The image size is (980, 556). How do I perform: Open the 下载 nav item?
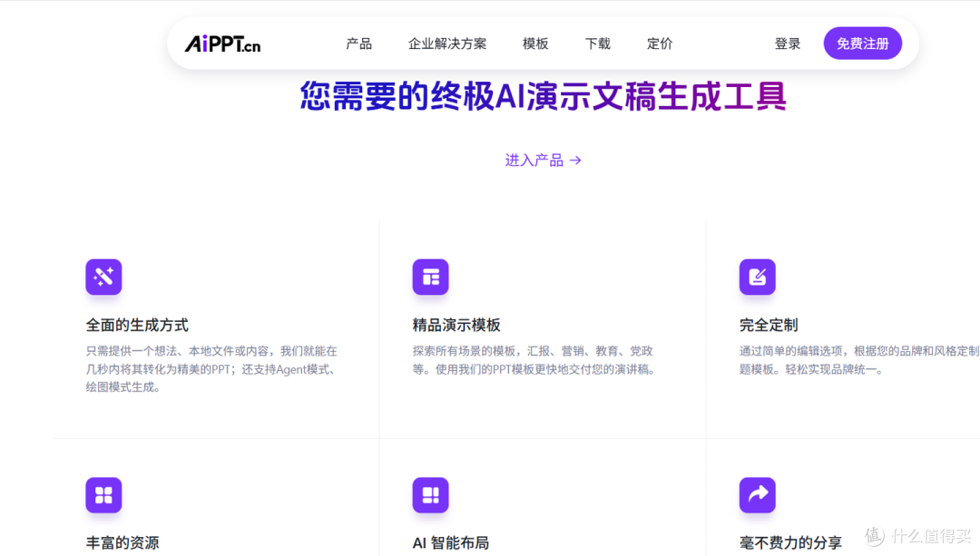[x=597, y=44]
